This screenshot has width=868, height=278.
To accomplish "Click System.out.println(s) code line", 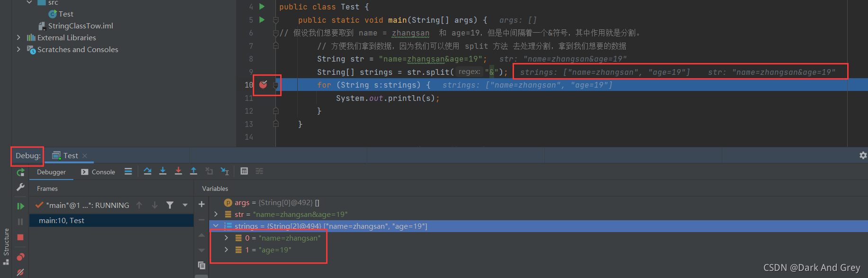I will pos(388,98).
